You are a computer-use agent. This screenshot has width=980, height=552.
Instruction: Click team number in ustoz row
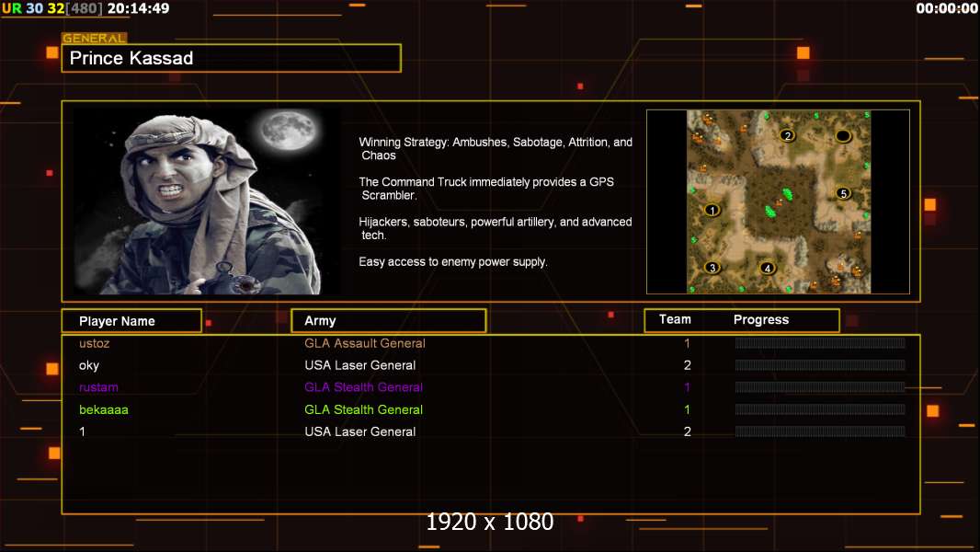coord(687,343)
